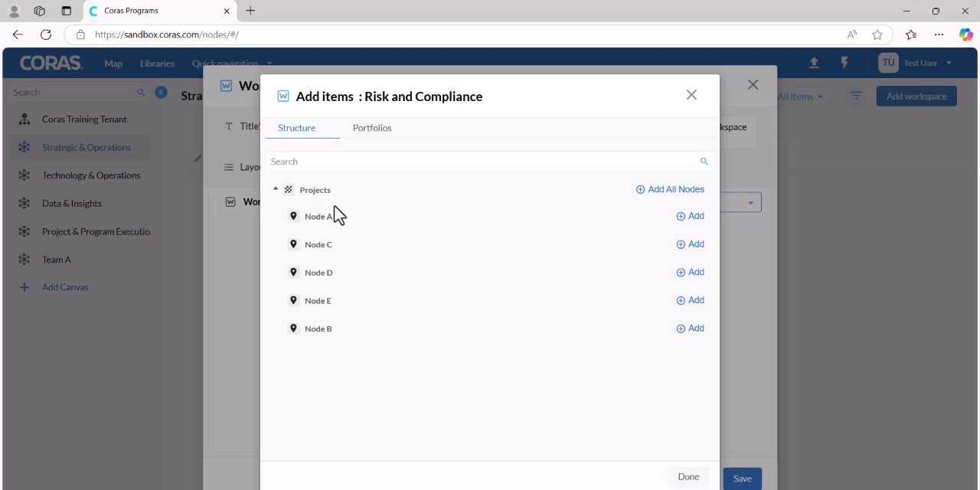Image resolution: width=980 pixels, height=490 pixels.
Task: Select Node E in the tree
Action: click(318, 301)
